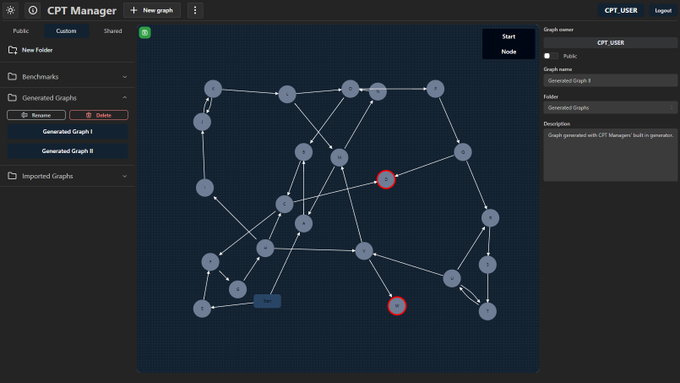Viewport: 680px width, 383px height.
Task: Click in the Description text area
Action: 610,155
